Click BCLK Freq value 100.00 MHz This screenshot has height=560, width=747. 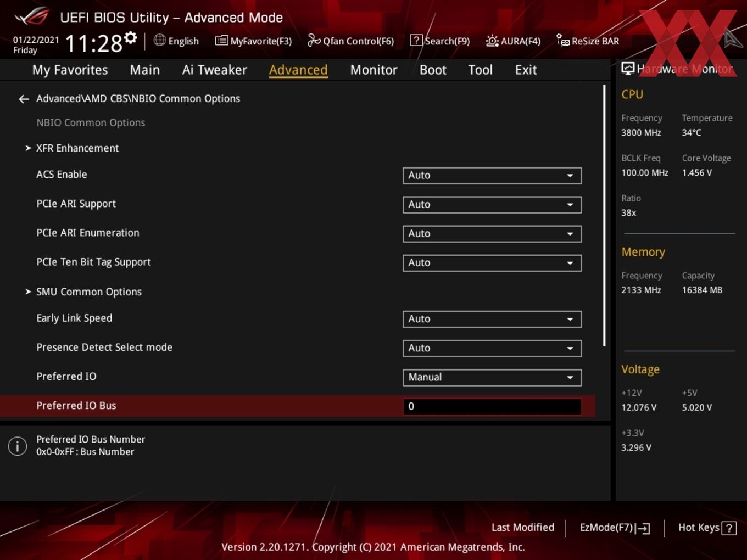pyautogui.click(x=645, y=172)
